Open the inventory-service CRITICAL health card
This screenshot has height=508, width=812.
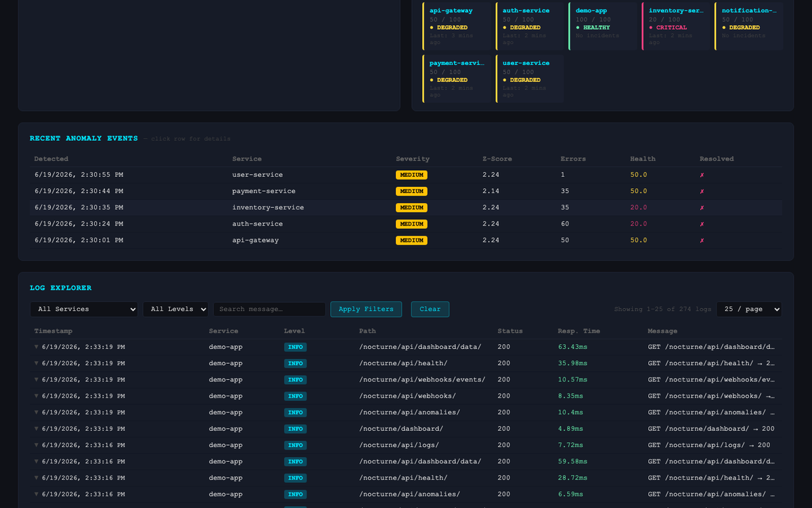click(676, 26)
